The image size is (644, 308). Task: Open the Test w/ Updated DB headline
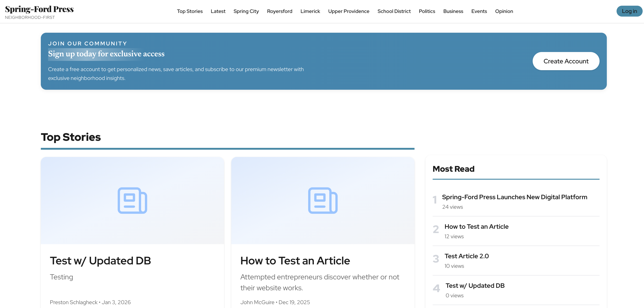(100, 261)
